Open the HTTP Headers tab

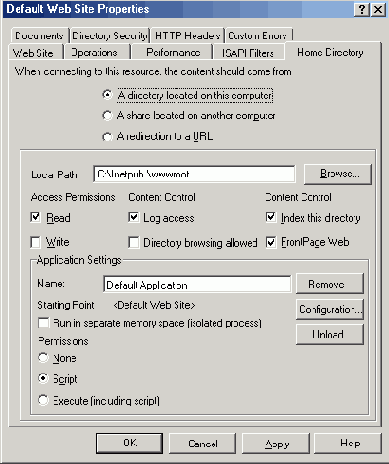pyautogui.click(x=187, y=35)
